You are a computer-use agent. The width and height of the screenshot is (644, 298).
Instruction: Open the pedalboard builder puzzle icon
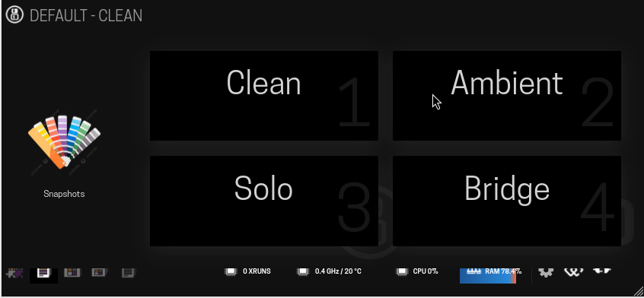pos(14,273)
